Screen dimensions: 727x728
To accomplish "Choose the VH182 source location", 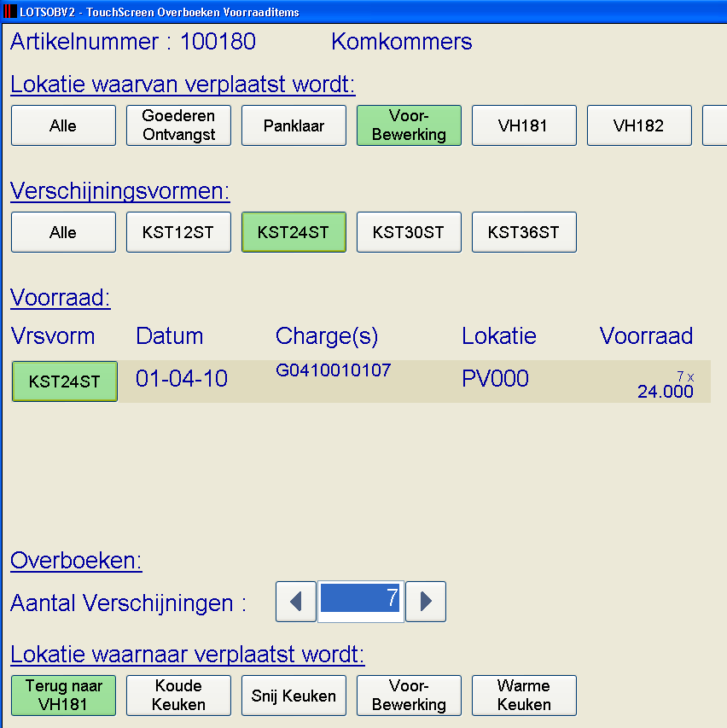I will tap(639, 125).
